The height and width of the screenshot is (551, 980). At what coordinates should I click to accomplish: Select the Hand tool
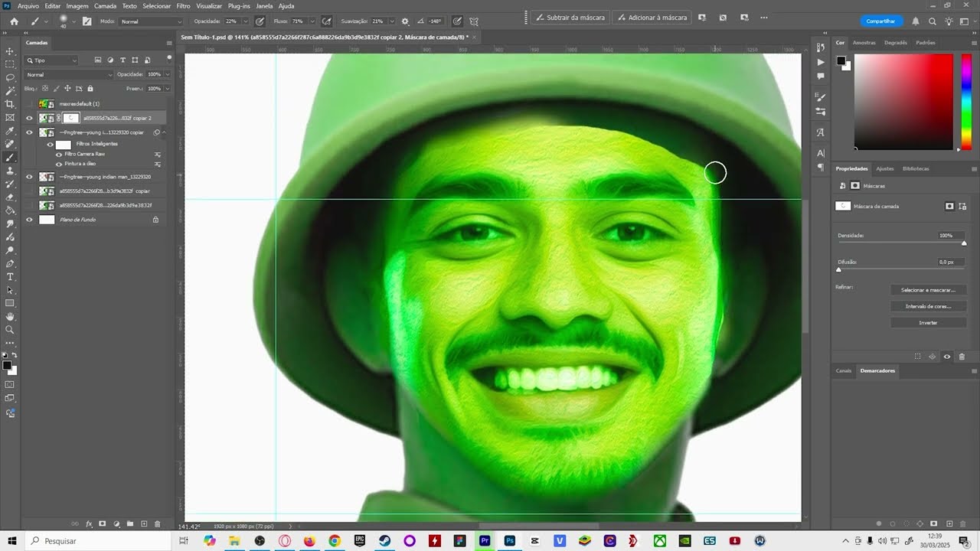coord(10,316)
